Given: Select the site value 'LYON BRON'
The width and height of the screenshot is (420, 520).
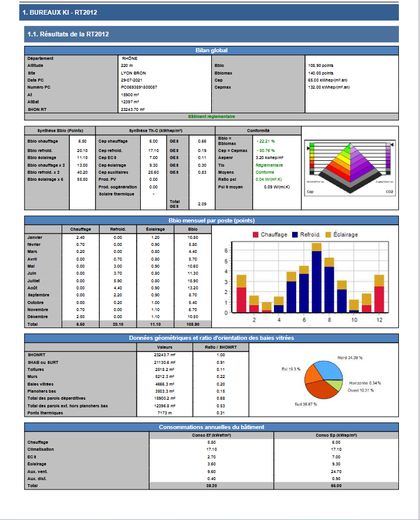Looking at the screenshot, I should 133,73.
